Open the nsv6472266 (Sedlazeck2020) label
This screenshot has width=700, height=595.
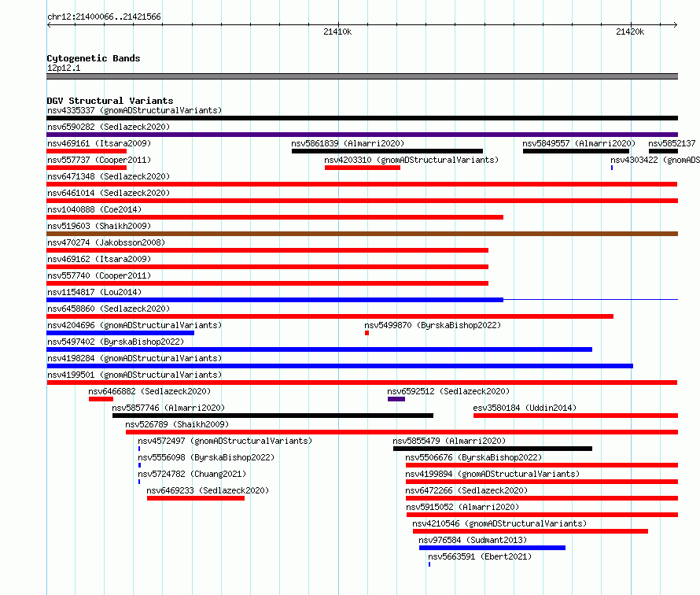(466, 490)
